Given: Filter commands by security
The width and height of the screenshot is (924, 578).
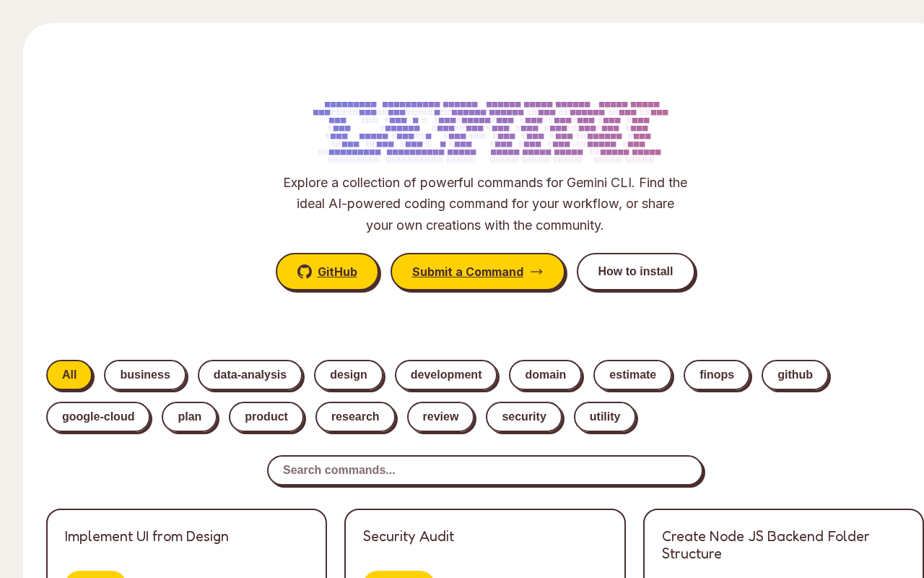Looking at the screenshot, I should pyautogui.click(x=524, y=417).
